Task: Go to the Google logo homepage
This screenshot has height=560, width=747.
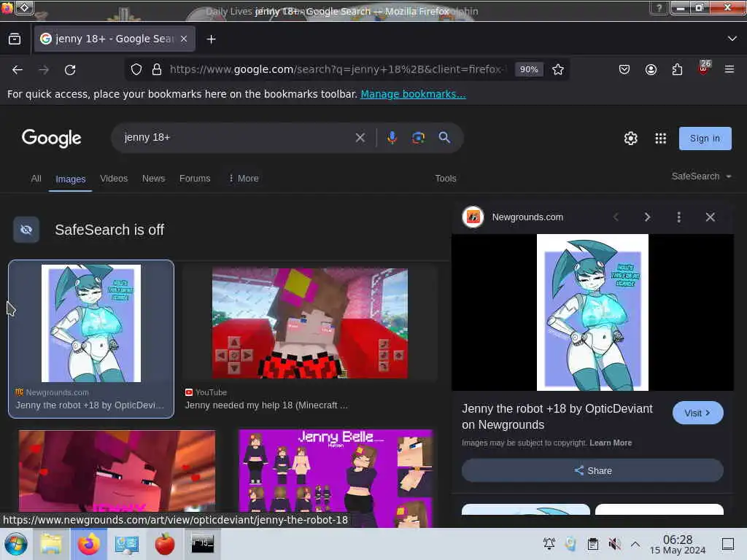Action: (52, 138)
